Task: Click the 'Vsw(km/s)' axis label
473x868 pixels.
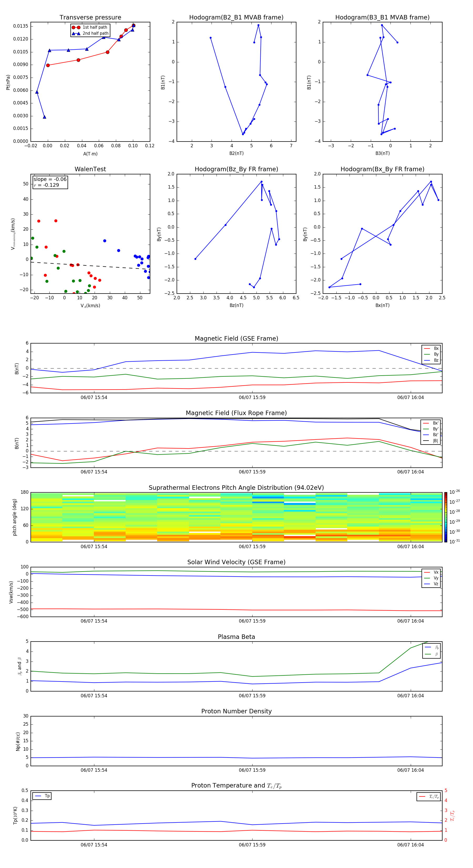Action: coord(11,592)
